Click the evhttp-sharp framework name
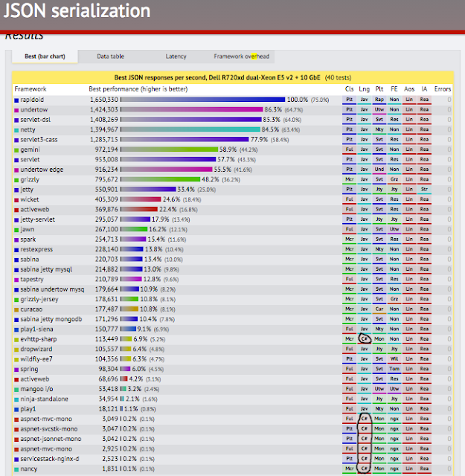The width and height of the screenshot is (465, 476). (39, 339)
